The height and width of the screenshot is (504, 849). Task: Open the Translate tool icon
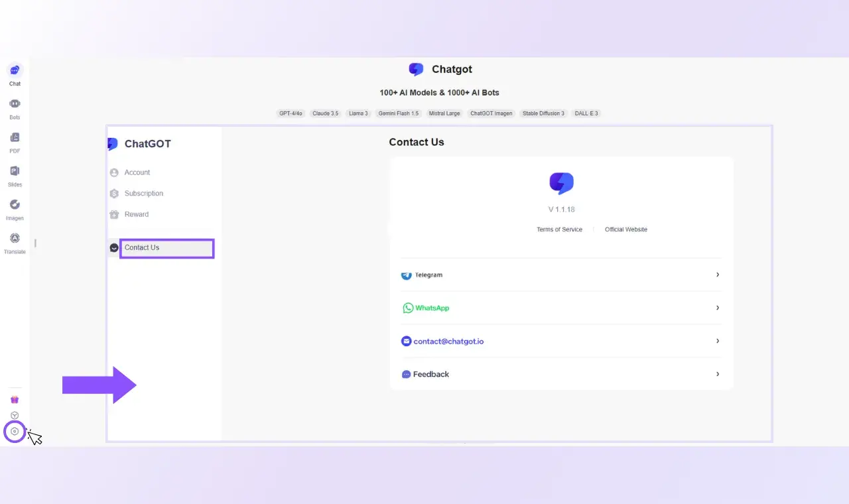click(15, 239)
